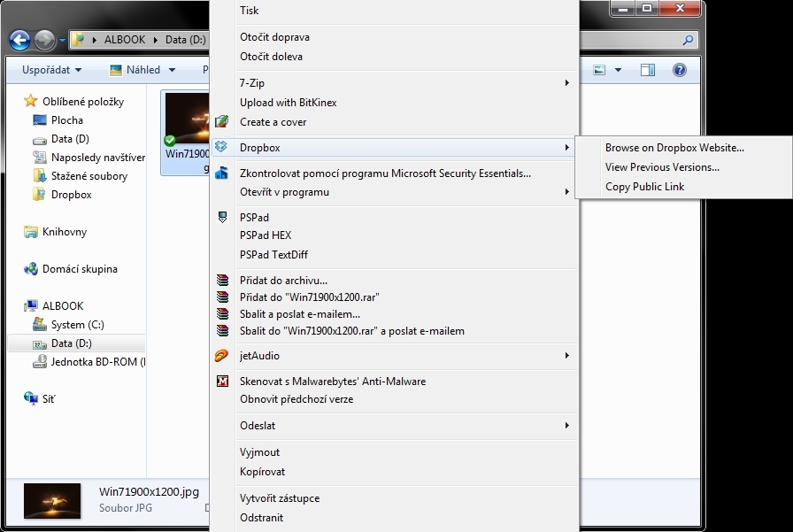The width and height of the screenshot is (793, 532).
Task: Choose Obnovit předchozí verze
Action: [394, 399]
